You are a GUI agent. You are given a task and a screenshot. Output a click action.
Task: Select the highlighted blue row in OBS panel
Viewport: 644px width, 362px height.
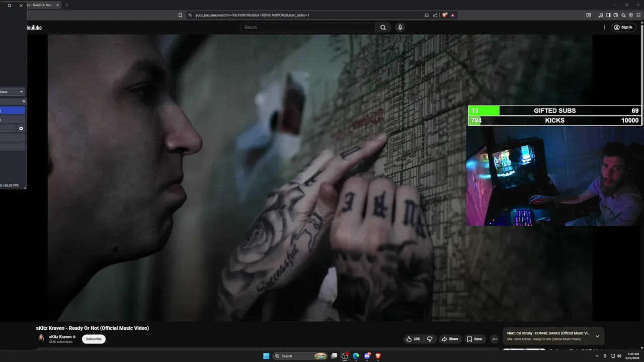pos(12,111)
